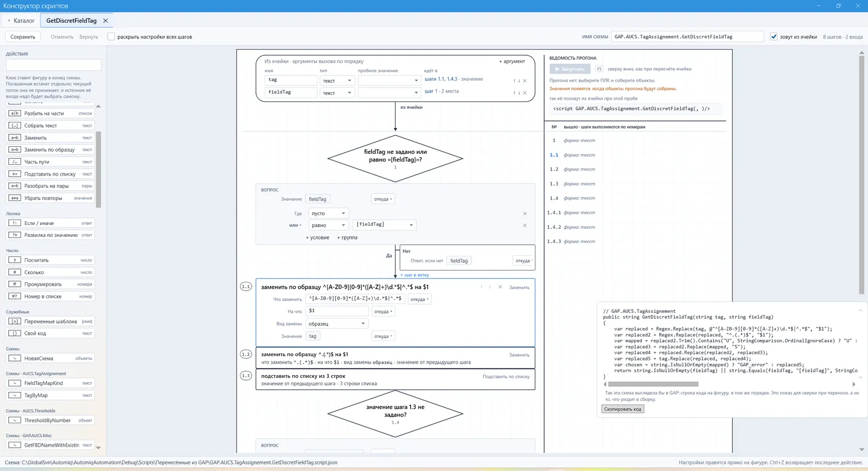The height and width of the screenshot is (471, 868).
Task: Delete step 1.1 with its cross icon
Action: 500,287
